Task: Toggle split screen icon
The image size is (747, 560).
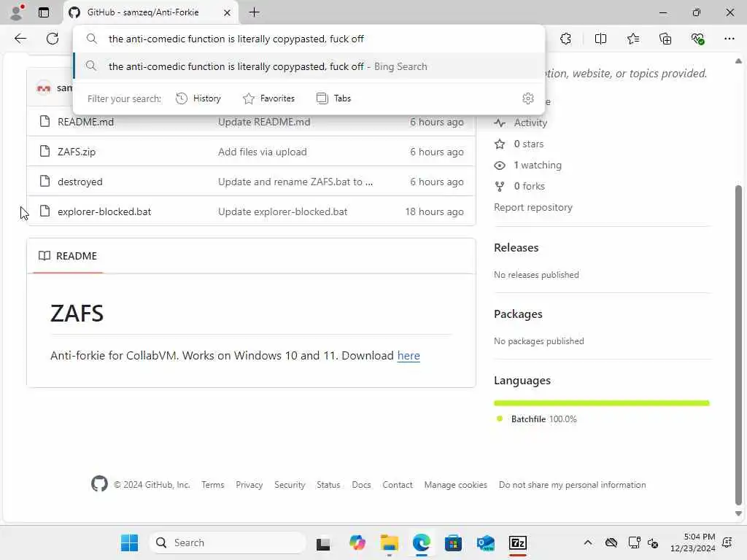Action: click(x=600, y=39)
